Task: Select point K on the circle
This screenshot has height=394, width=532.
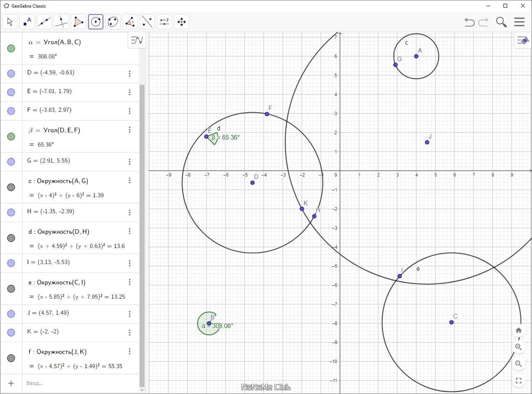Action: (302, 209)
